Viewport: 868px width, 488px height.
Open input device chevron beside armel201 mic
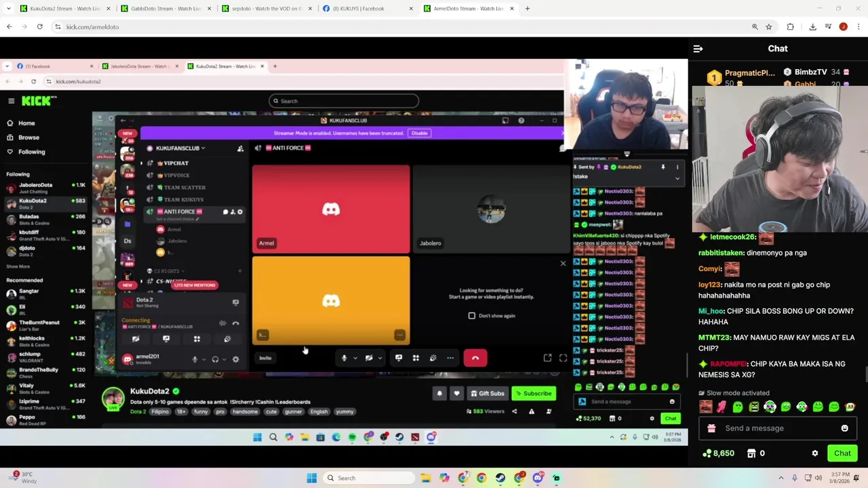[x=203, y=359]
